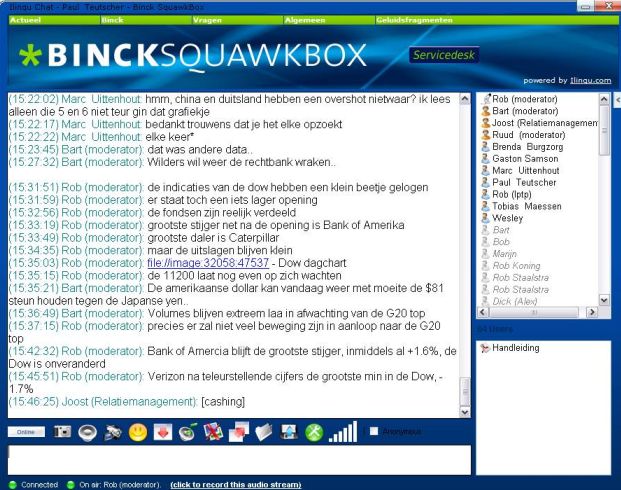Image resolution: width=621 pixels, height=490 pixels.
Task: Click the red down-arrow download icon
Action: point(163,432)
